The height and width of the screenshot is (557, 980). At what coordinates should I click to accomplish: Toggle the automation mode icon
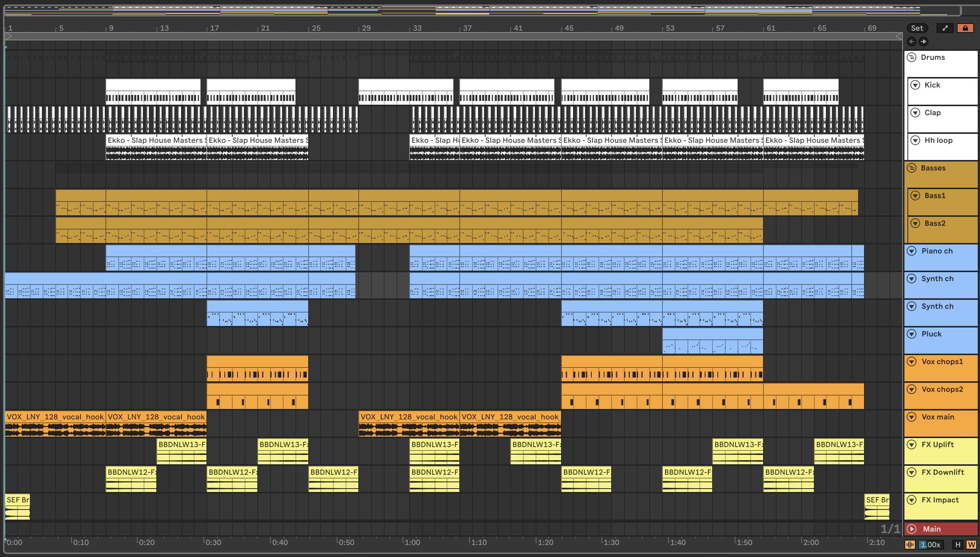945,28
